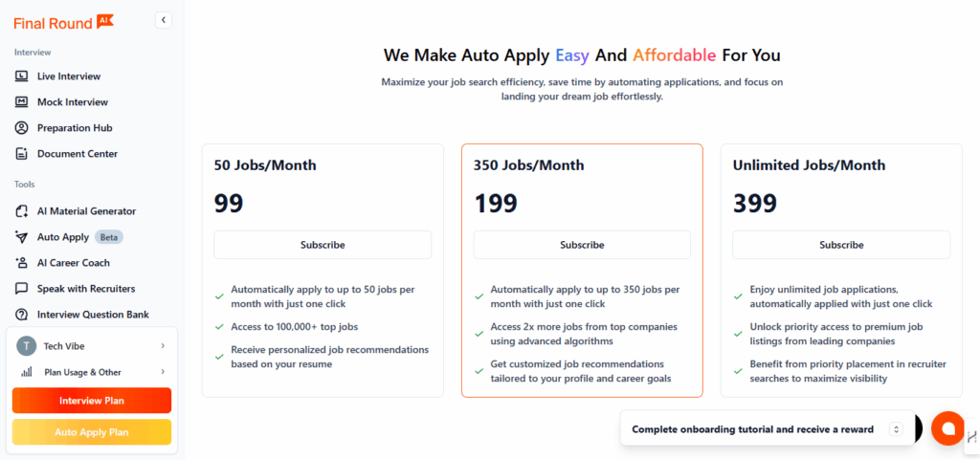Click the Auto Apply paper plane icon
Image resolution: width=980 pixels, height=460 pixels.
22,237
